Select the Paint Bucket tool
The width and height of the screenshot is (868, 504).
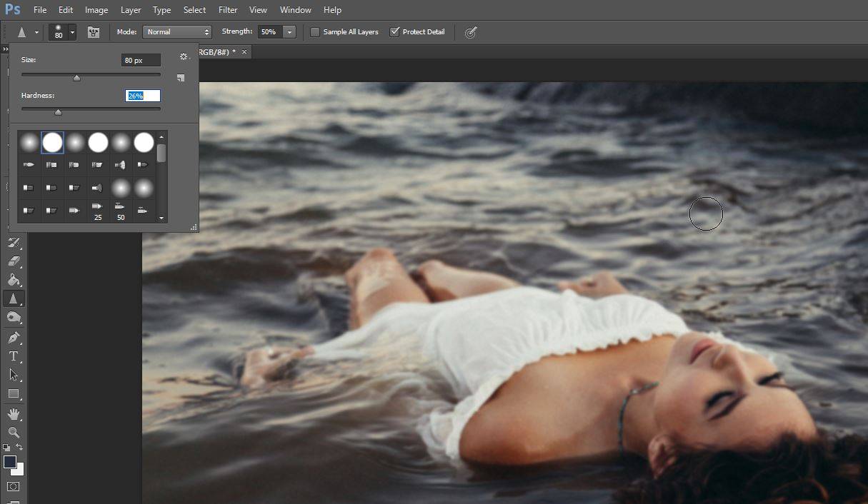tap(14, 280)
